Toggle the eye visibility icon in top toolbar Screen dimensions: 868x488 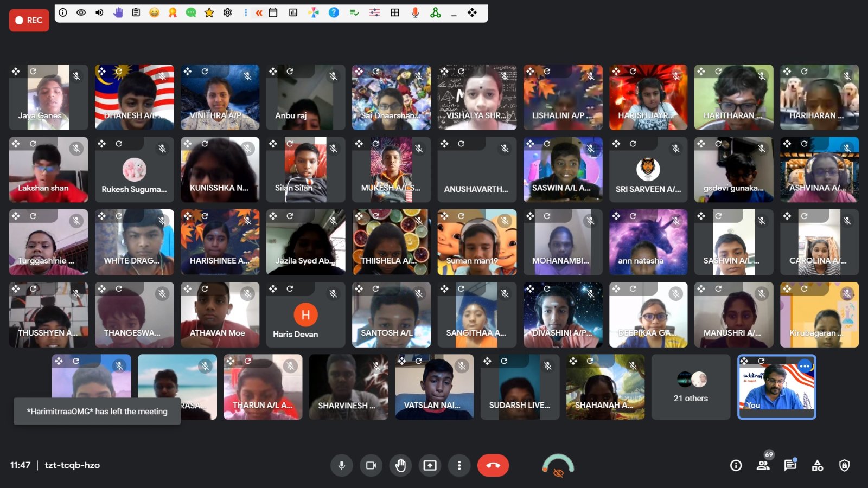click(81, 12)
